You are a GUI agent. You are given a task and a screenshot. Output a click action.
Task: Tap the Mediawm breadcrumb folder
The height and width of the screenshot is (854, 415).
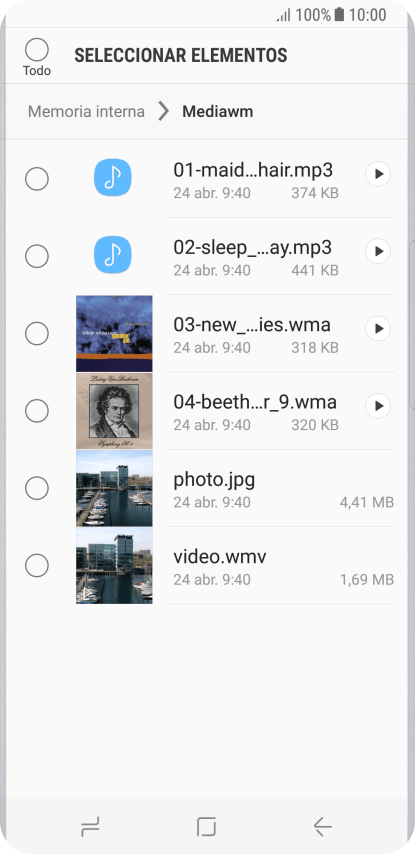[217, 112]
